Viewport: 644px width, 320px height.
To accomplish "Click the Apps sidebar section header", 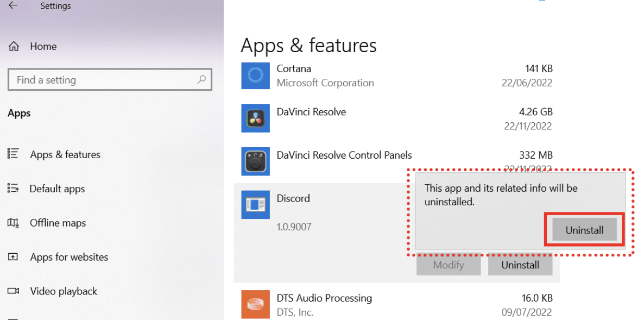I will pyautogui.click(x=19, y=114).
